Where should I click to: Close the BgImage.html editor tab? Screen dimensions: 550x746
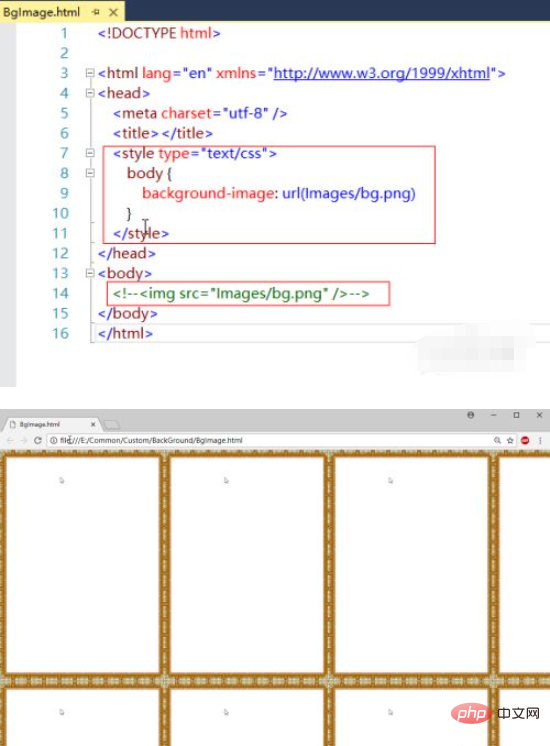(113, 12)
